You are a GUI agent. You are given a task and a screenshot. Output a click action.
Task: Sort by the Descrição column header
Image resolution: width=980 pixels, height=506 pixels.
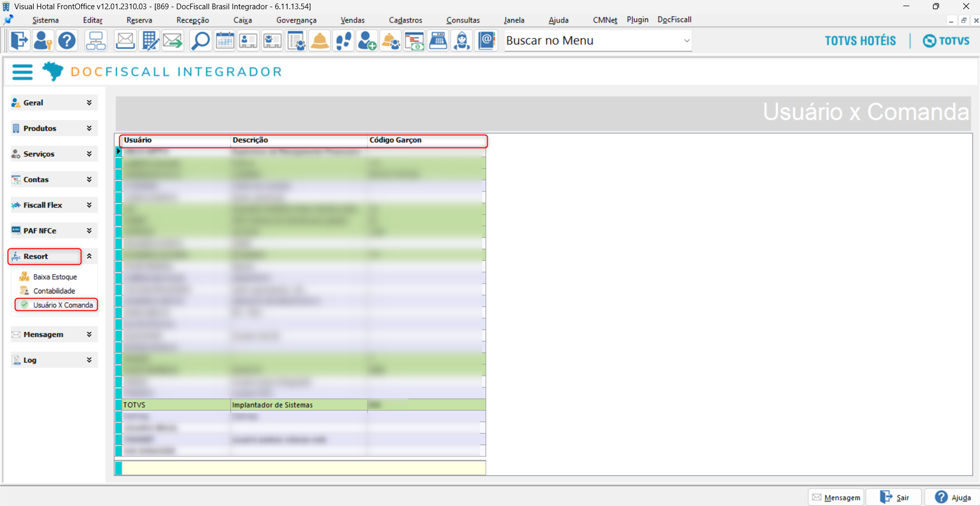pyautogui.click(x=299, y=140)
